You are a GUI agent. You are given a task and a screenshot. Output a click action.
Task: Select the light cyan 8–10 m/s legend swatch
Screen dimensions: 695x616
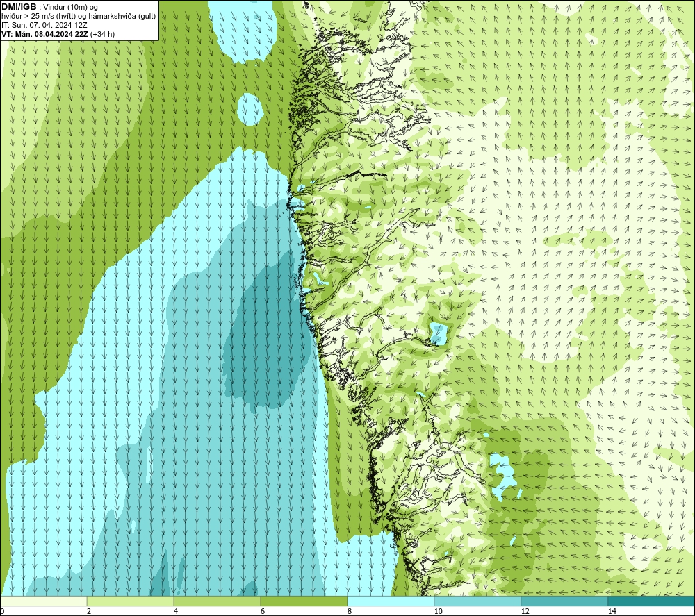tap(391, 601)
